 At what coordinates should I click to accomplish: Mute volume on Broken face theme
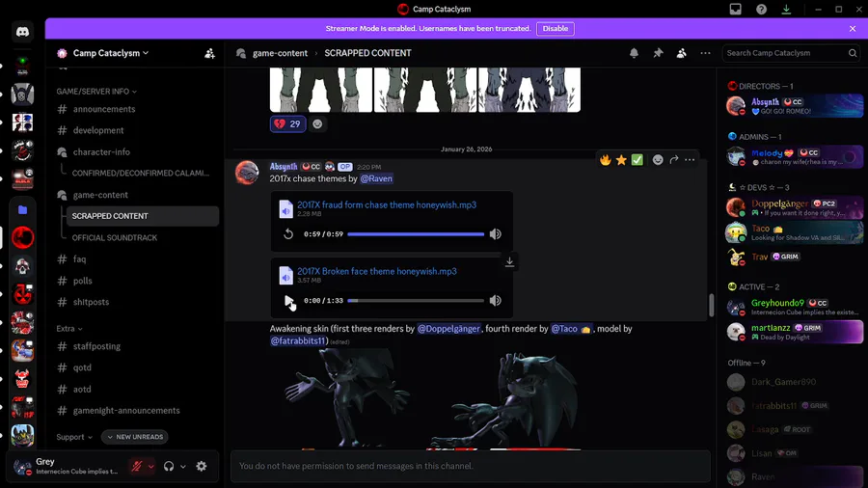(496, 301)
